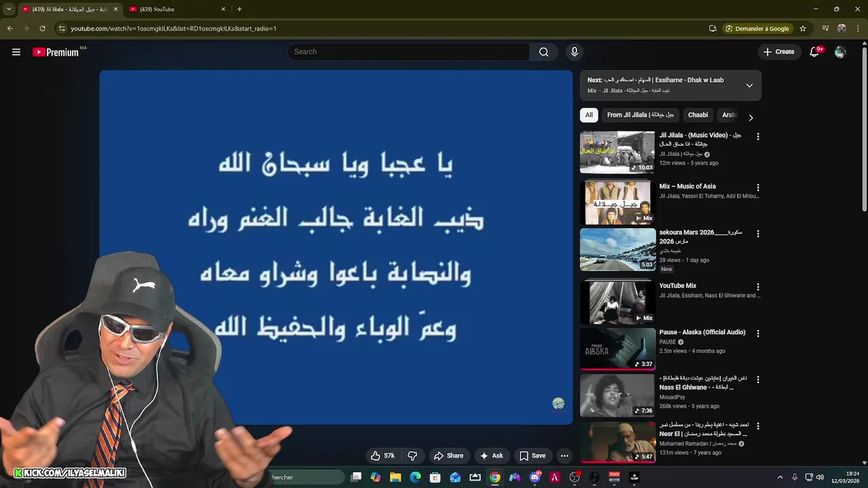Go to YouTube Premium home logo

click(x=56, y=52)
